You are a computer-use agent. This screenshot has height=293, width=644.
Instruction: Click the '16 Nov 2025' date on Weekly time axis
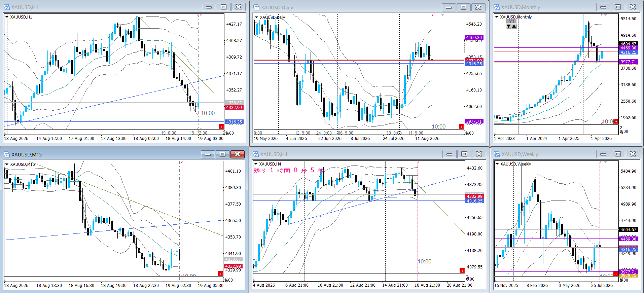click(x=506, y=286)
